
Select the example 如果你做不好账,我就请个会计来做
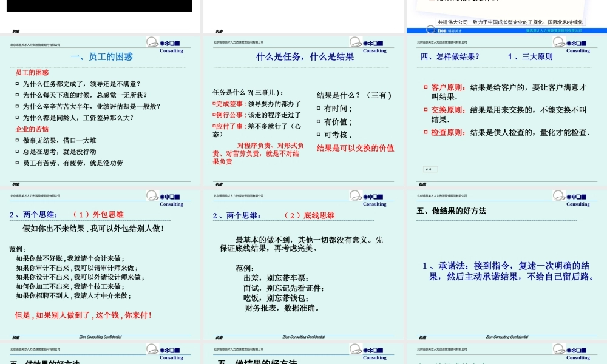coord(70,258)
